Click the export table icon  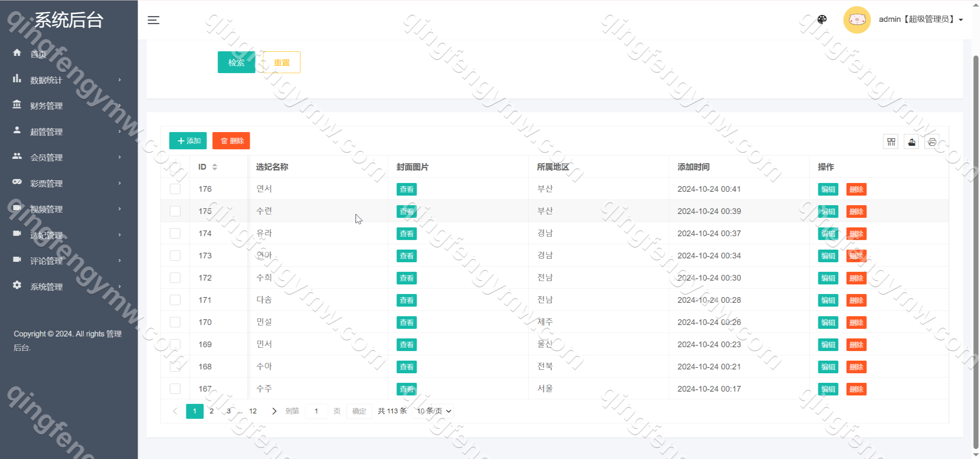[911, 142]
